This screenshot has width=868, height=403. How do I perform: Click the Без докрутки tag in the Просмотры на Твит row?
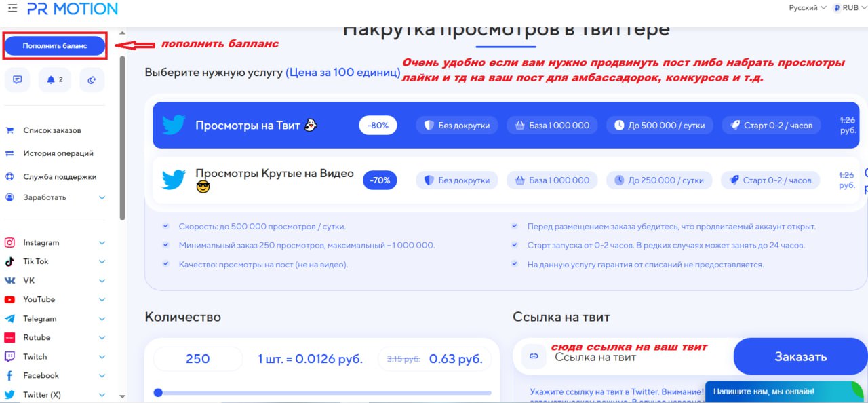point(456,126)
